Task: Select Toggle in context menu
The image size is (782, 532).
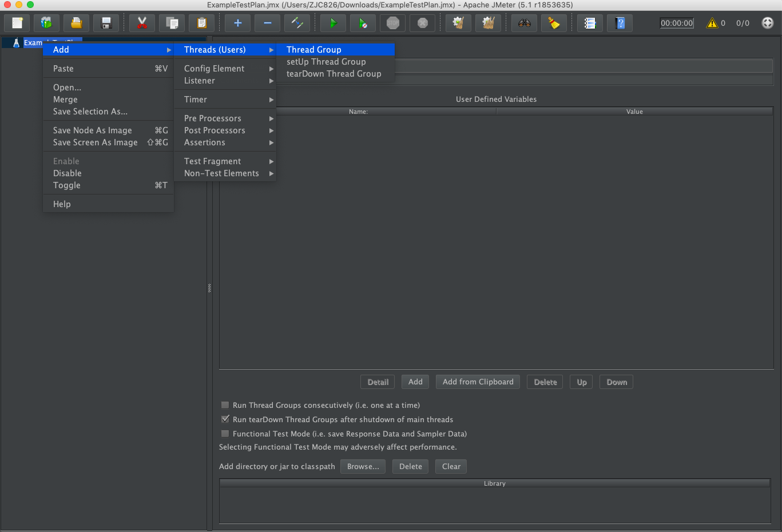Action: [x=108, y=185]
